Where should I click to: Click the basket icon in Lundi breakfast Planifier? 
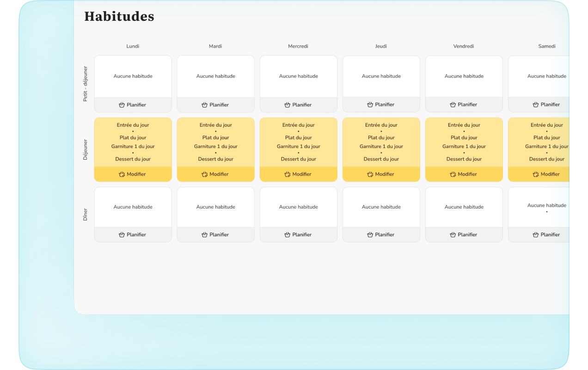122,105
